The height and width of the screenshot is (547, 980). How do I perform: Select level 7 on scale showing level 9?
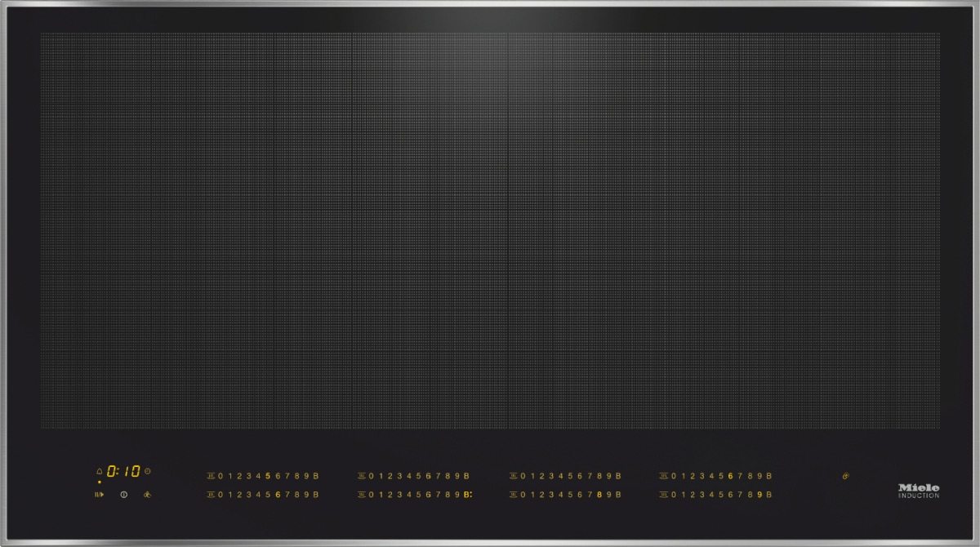tap(740, 495)
